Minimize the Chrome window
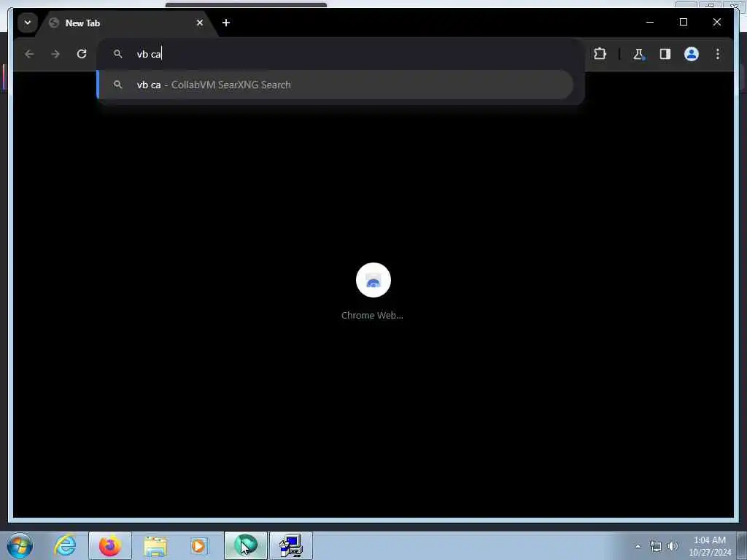The height and width of the screenshot is (560, 747). coord(650,22)
